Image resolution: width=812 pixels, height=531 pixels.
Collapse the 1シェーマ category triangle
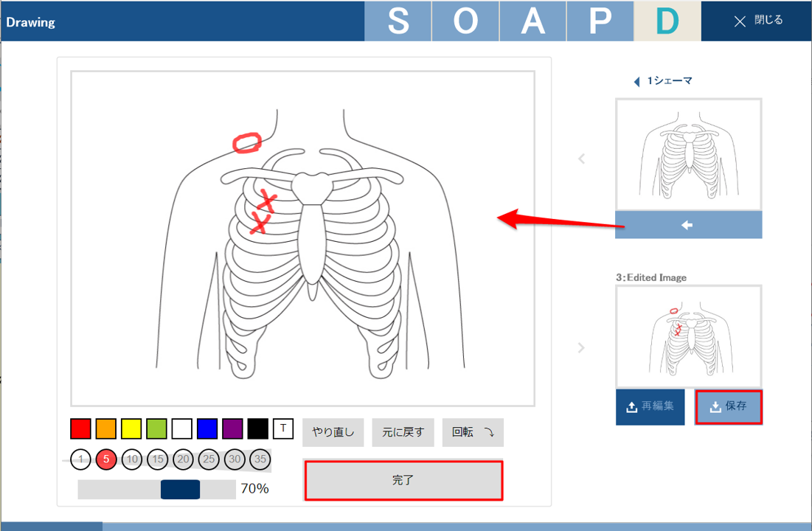pyautogui.click(x=637, y=81)
